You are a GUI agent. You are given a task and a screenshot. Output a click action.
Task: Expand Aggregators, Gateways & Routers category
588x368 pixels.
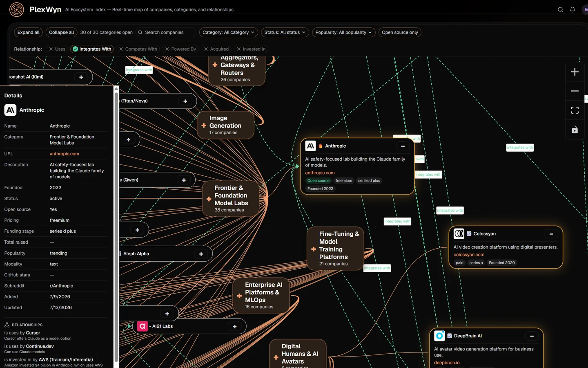click(215, 65)
